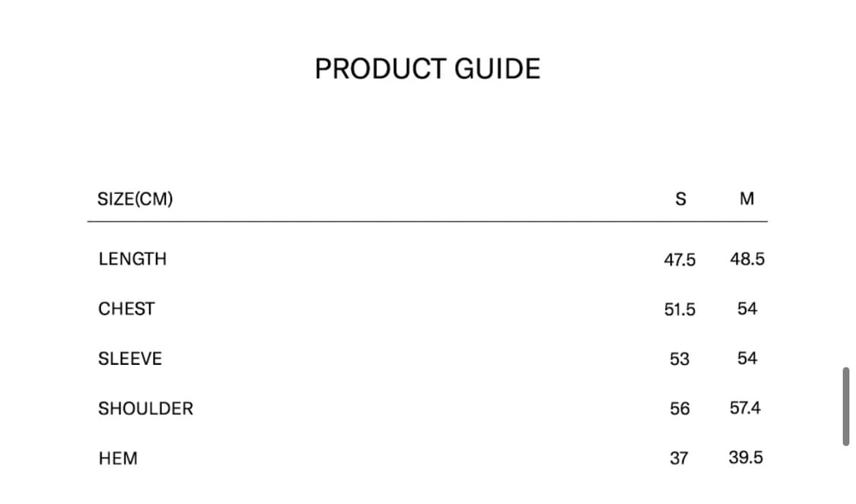This screenshot has width=856, height=504.
Task: Click the sleeve value 53 for S
Action: pyautogui.click(x=679, y=359)
